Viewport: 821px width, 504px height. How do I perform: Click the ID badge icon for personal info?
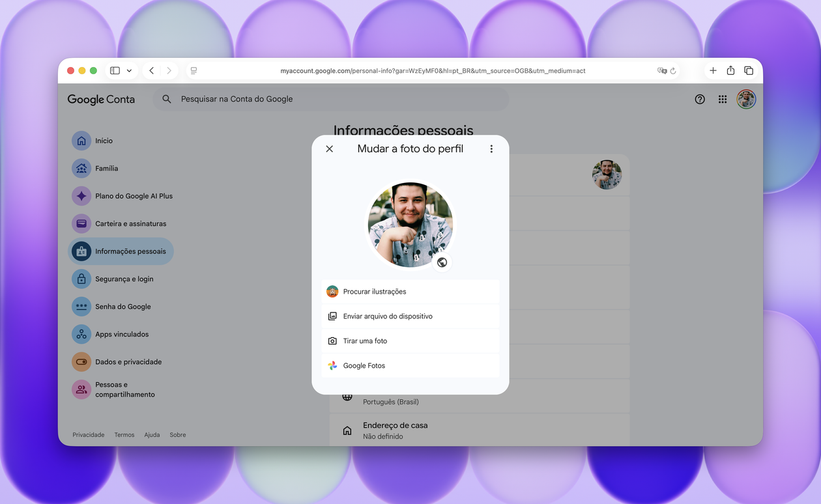pyautogui.click(x=81, y=251)
